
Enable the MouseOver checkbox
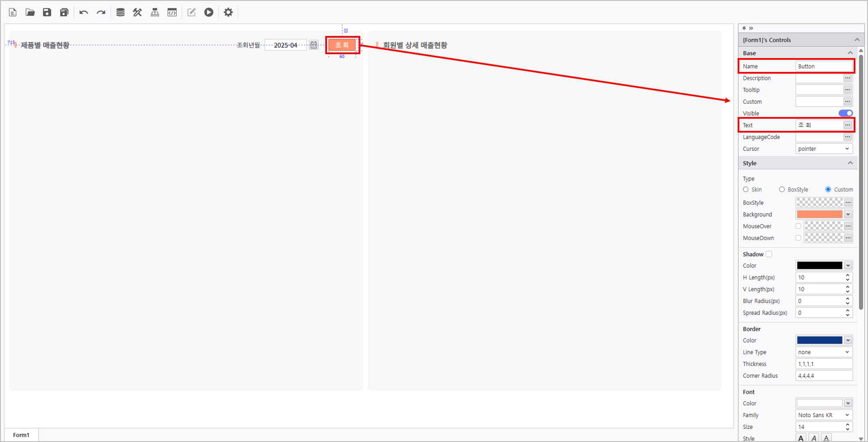click(798, 226)
